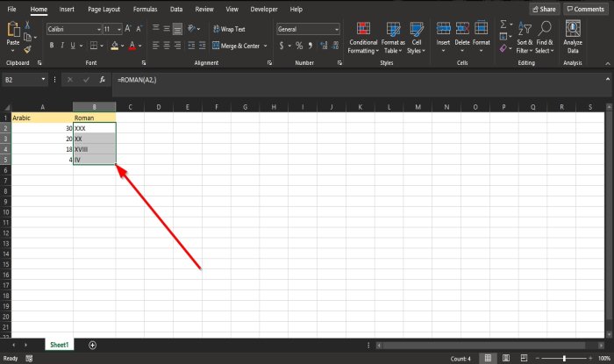Click Analyze Data

tap(573, 37)
